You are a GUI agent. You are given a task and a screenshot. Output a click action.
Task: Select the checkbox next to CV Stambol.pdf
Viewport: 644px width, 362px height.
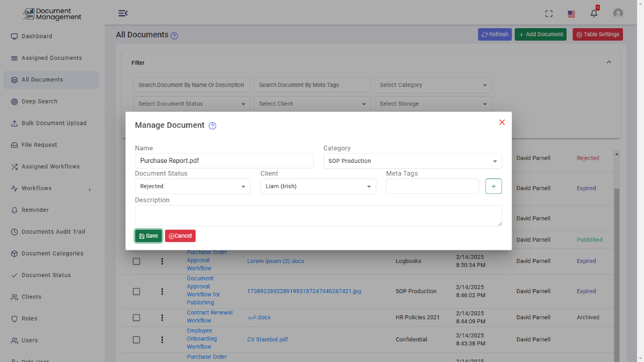(136, 339)
